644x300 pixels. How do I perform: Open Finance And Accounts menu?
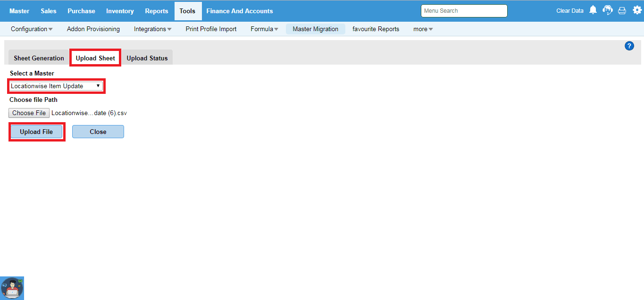click(x=240, y=11)
